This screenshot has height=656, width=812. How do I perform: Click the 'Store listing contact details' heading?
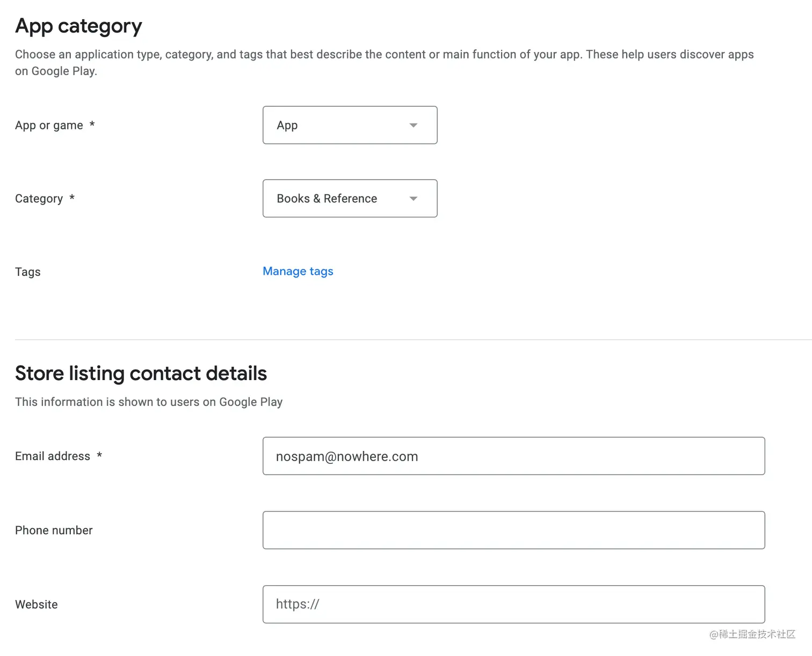[141, 373]
